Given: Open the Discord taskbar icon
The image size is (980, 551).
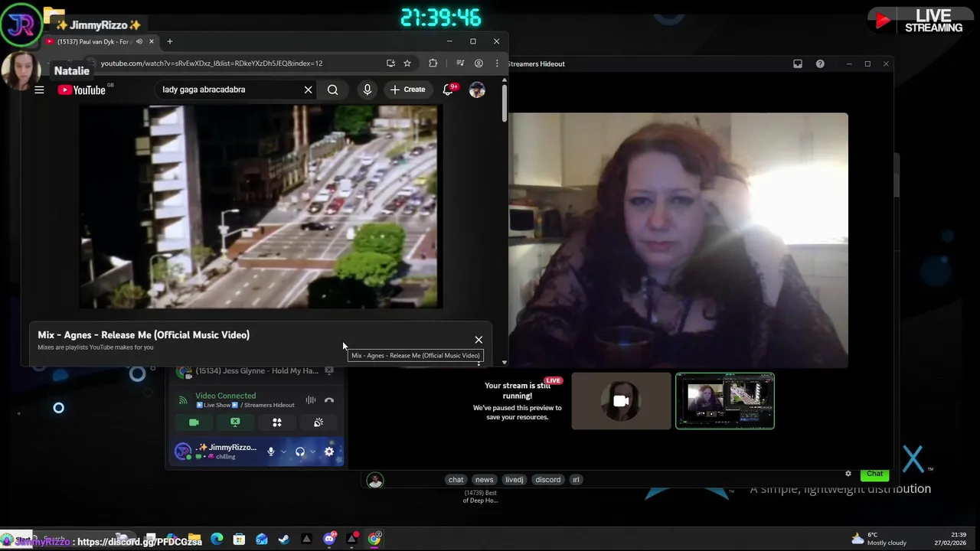Looking at the screenshot, I should click(329, 539).
